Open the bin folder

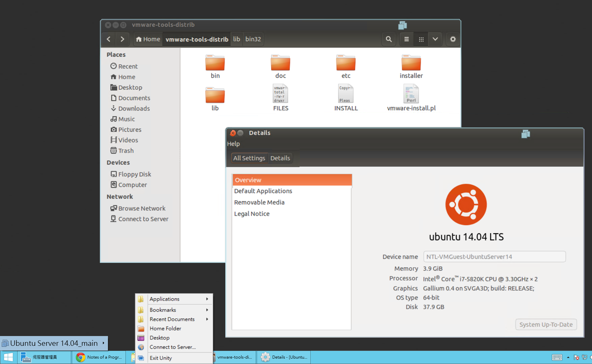[215, 67]
